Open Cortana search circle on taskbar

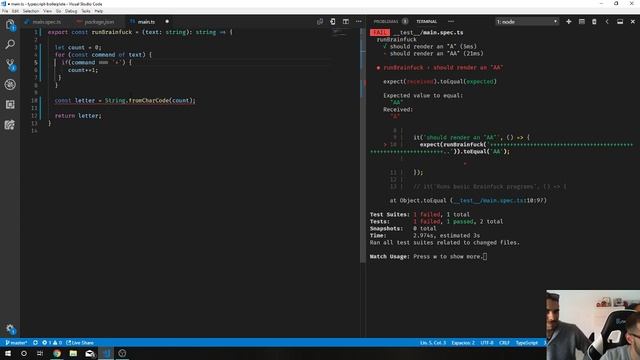coord(24,353)
